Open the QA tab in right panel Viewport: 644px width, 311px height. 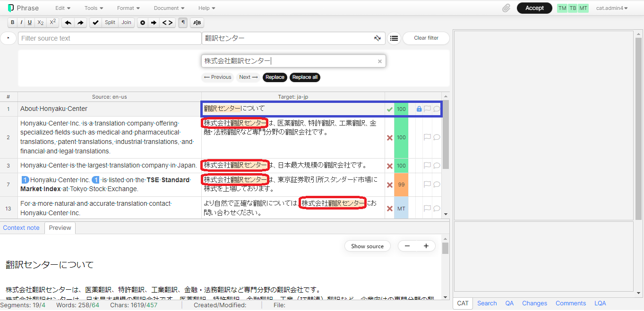[509, 303]
